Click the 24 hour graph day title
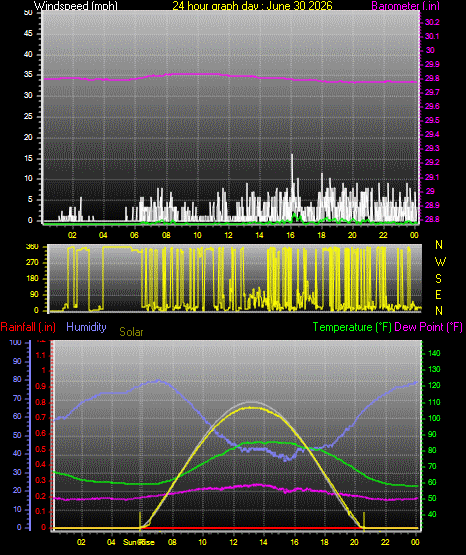The width and height of the screenshot is (466, 555). [x=252, y=6]
